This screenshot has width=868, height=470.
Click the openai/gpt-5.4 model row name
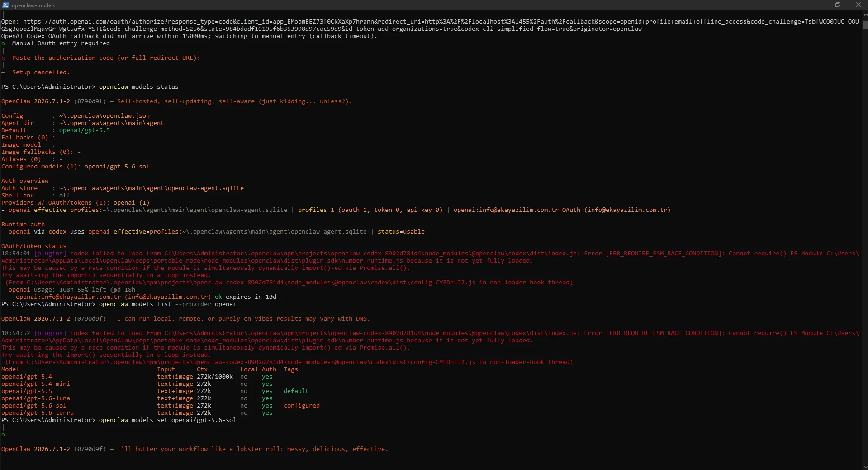coord(27,377)
